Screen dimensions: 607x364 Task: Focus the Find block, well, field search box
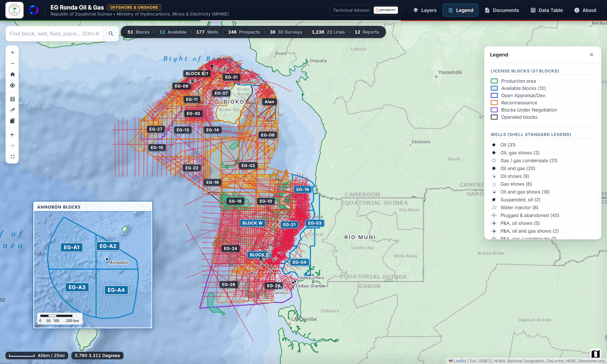click(x=55, y=34)
